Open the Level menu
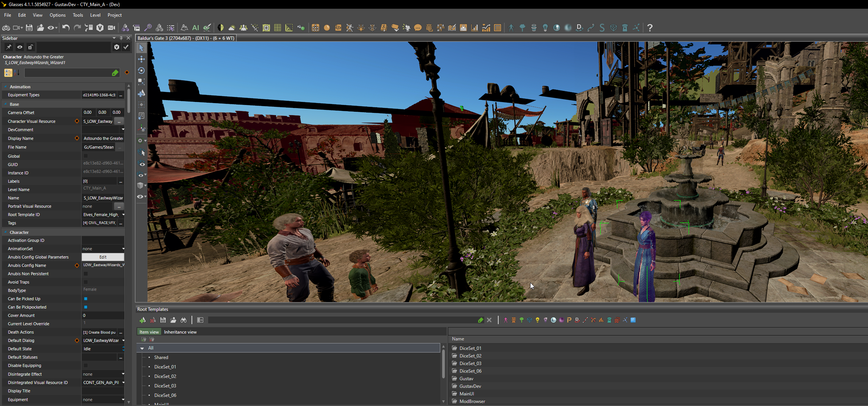The image size is (868, 406). click(x=95, y=15)
